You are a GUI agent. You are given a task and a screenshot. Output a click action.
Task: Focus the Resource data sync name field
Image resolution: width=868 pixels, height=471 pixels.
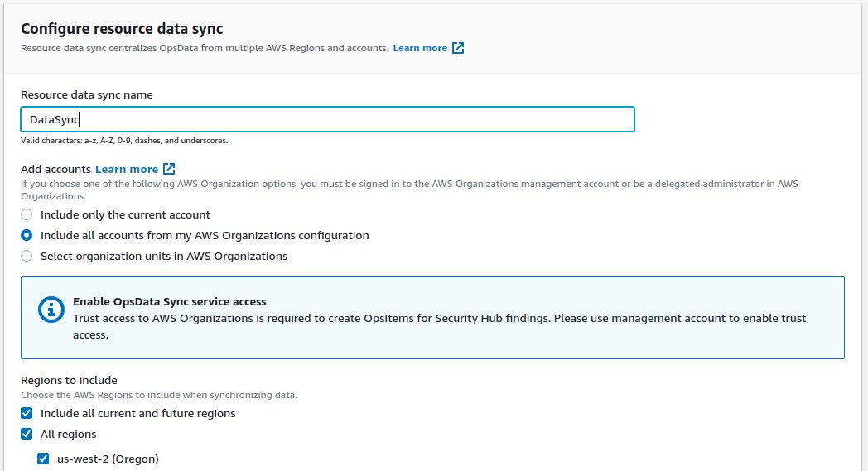pos(327,119)
